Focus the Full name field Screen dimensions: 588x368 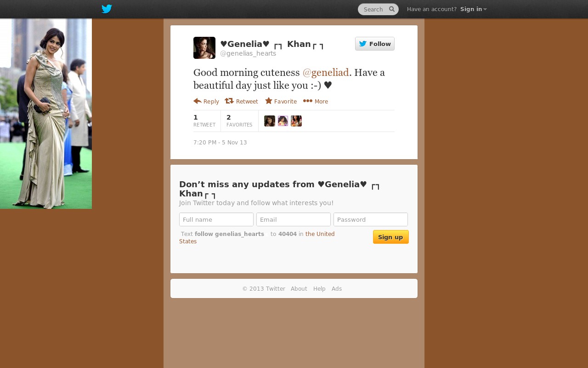[216, 219]
